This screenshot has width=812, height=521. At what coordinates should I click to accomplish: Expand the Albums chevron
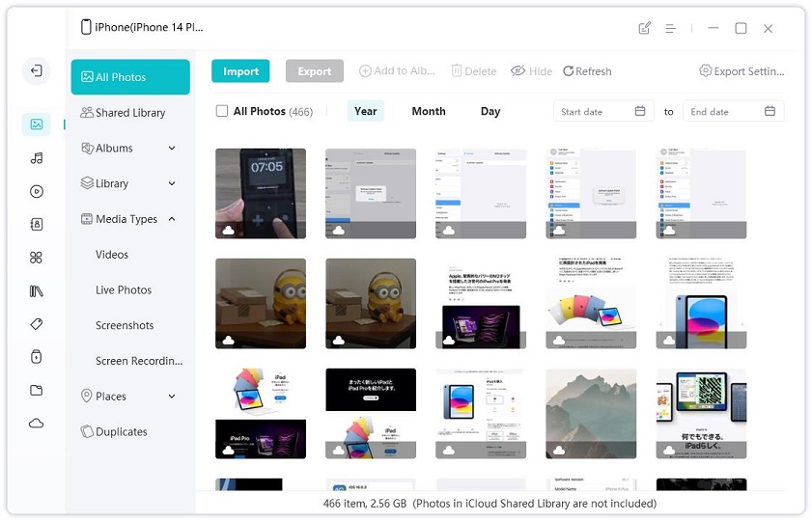[172, 148]
